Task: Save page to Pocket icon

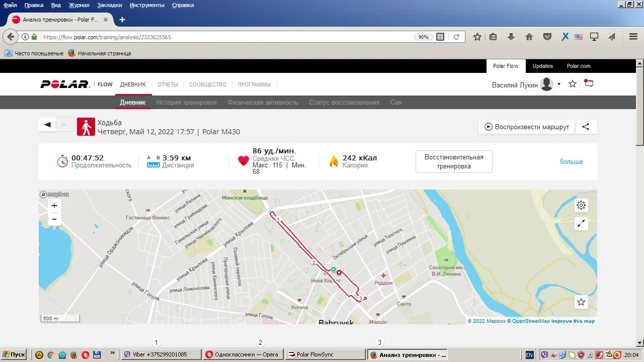Action: tap(547, 37)
